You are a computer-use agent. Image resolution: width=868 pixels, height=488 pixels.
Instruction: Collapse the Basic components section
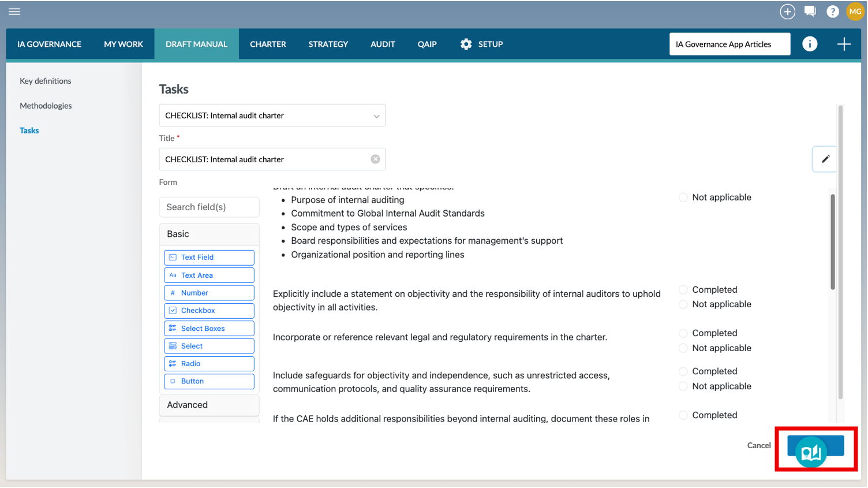click(209, 234)
